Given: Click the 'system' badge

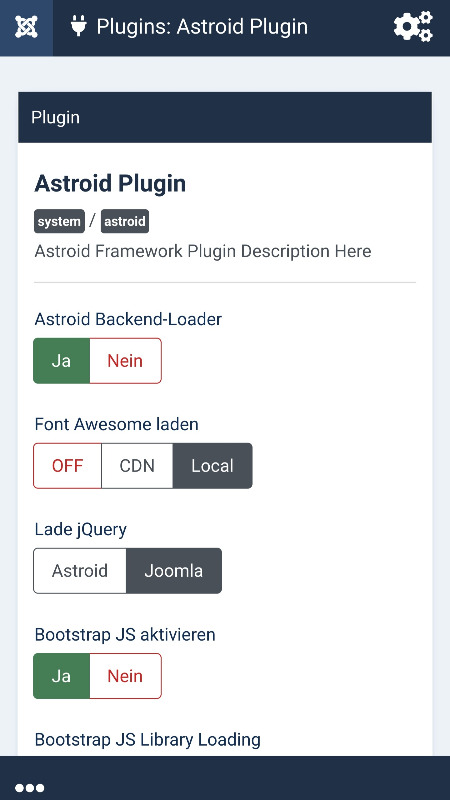Looking at the screenshot, I should coord(59,221).
